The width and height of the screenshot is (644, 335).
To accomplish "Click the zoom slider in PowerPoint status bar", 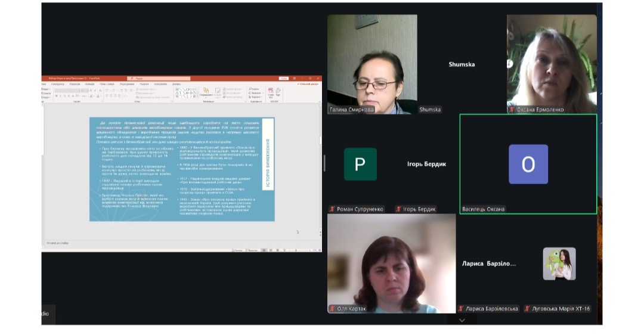I will click(301, 250).
